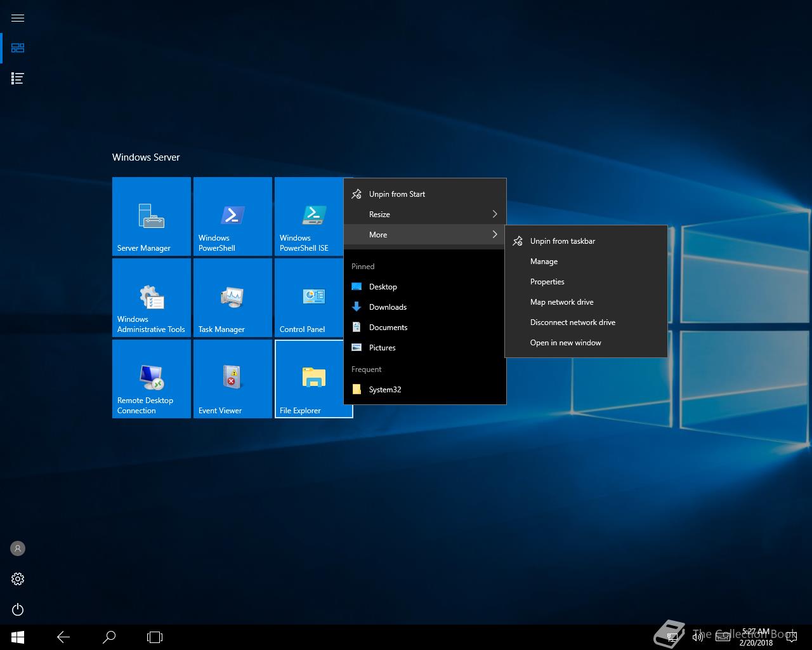
Task: Open pinned Pictures jump list entry
Action: [425, 348]
